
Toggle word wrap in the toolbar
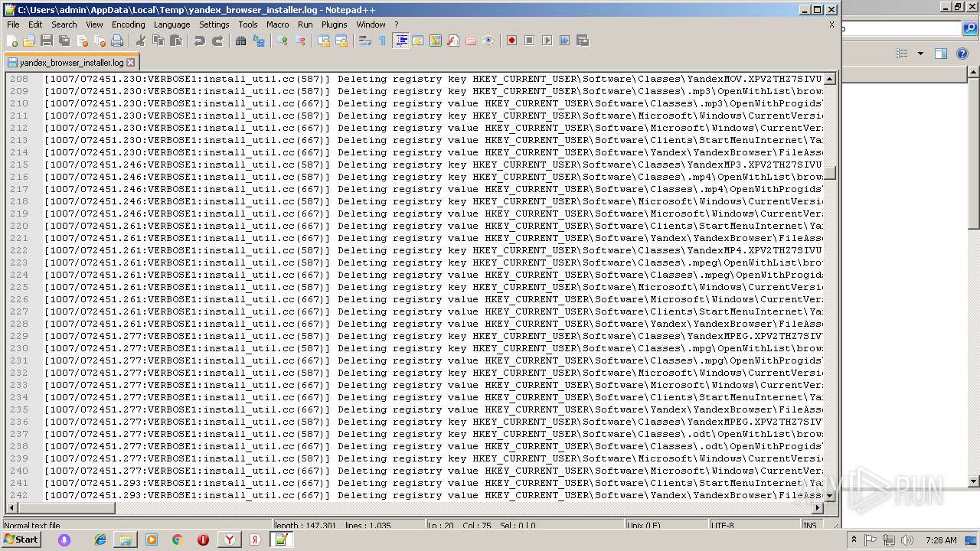click(364, 41)
